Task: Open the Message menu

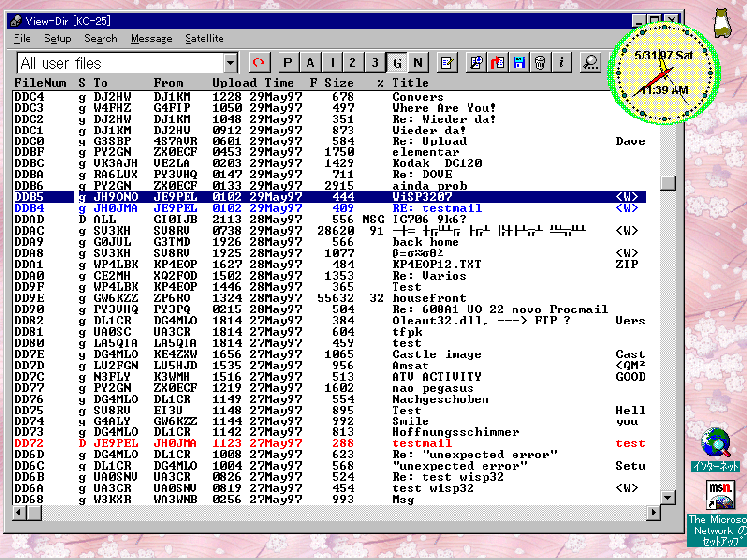Action: [151, 38]
